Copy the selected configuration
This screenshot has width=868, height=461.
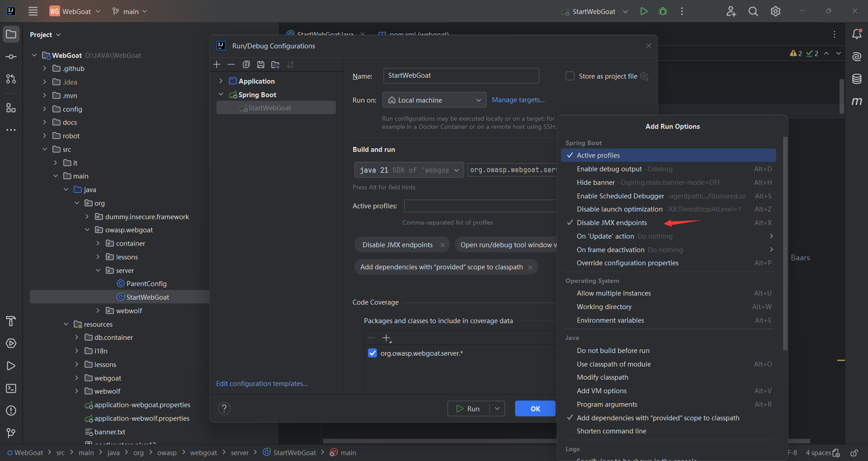(x=246, y=65)
